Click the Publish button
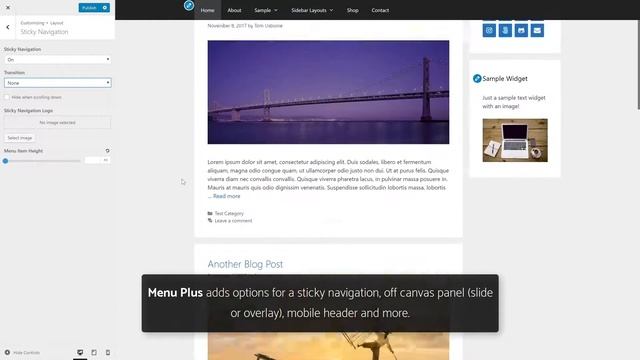 (89, 8)
